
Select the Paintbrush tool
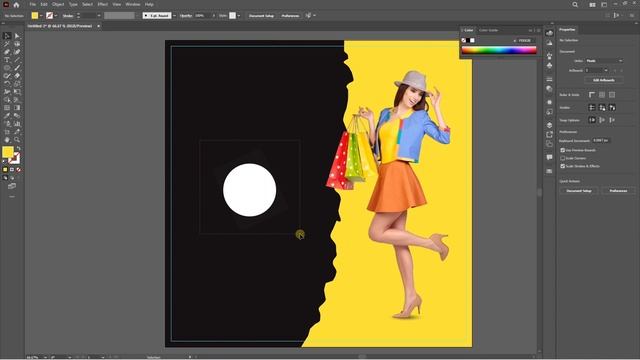(x=17, y=68)
